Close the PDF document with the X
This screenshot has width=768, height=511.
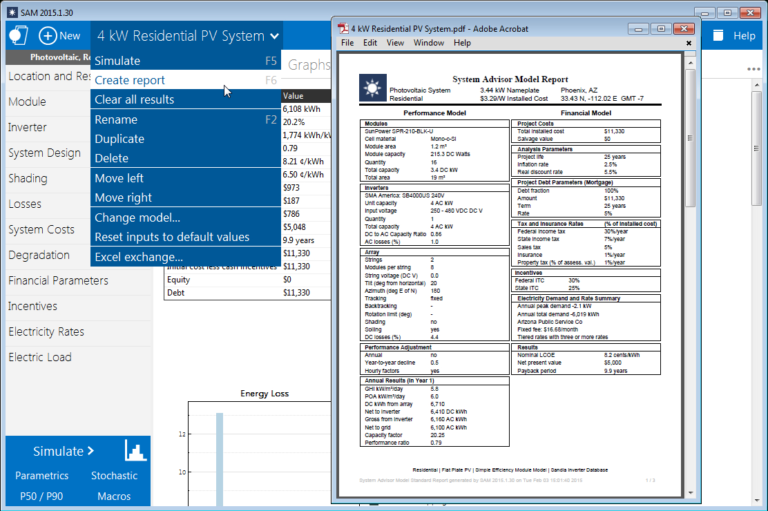point(688,43)
